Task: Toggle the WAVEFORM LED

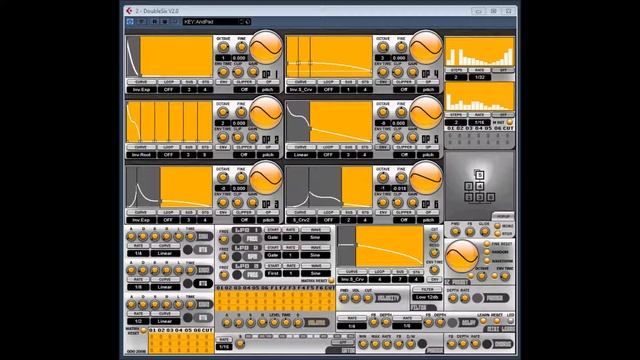Action: 487,261
